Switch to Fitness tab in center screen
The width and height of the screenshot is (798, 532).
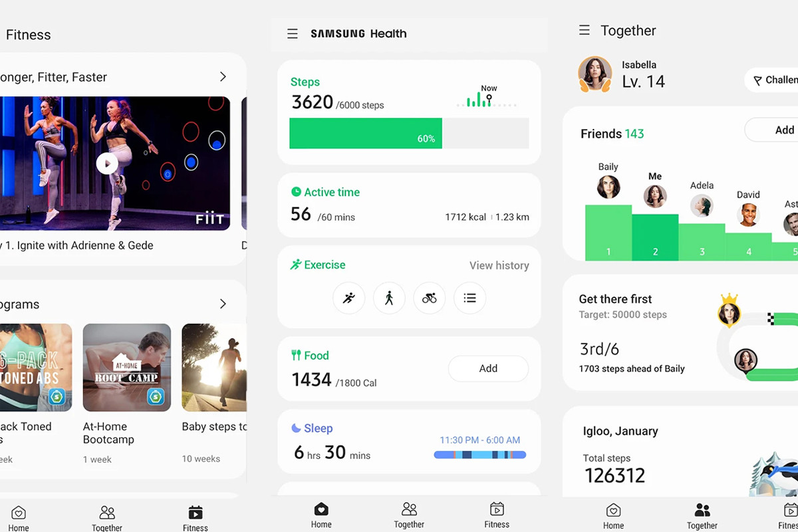496,515
